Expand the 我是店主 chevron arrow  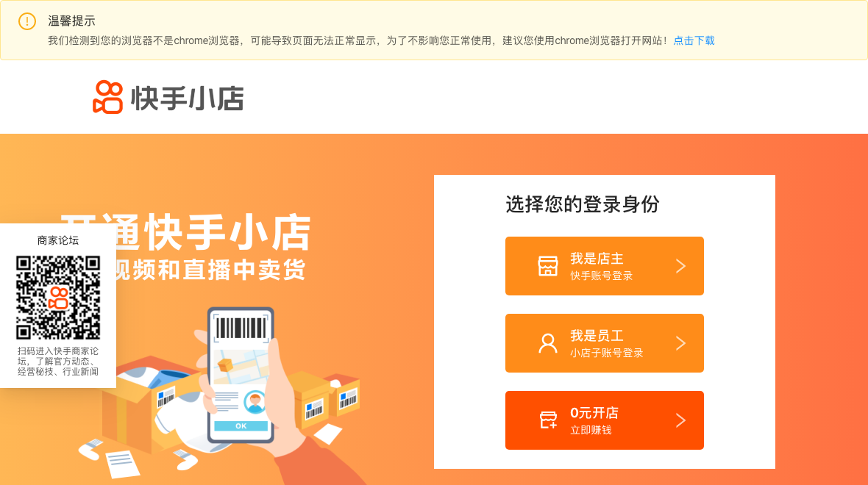pos(681,266)
